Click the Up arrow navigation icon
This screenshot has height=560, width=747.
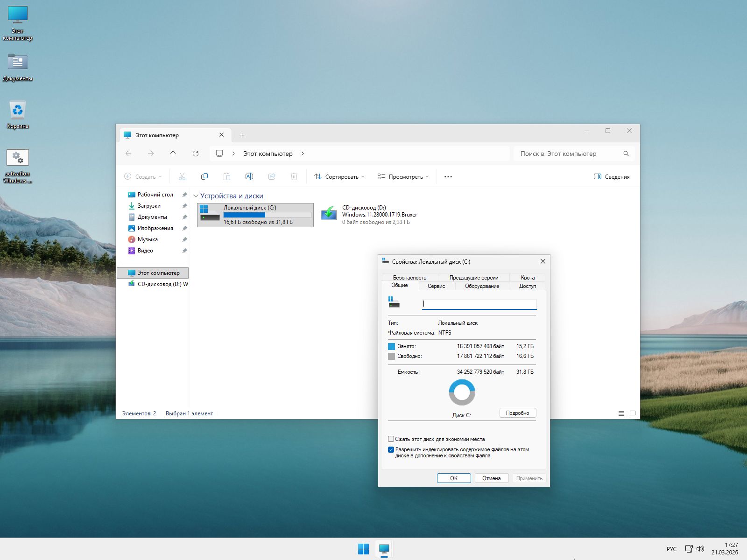173,154
